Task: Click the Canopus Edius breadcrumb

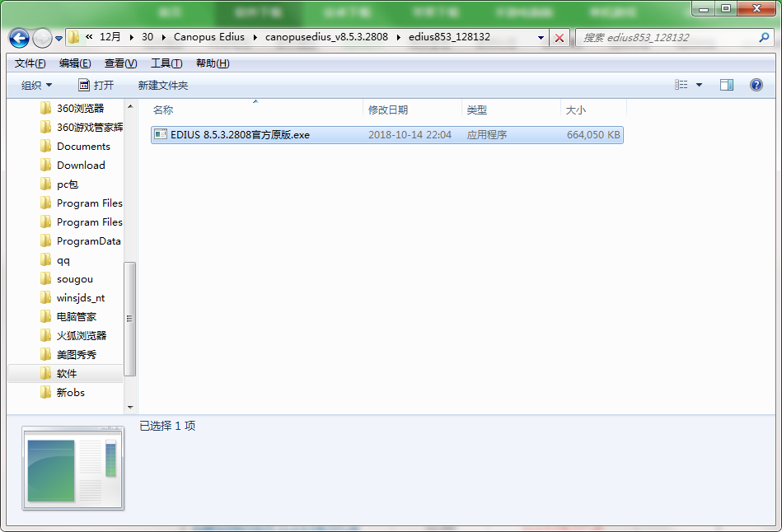Action: tap(209, 37)
